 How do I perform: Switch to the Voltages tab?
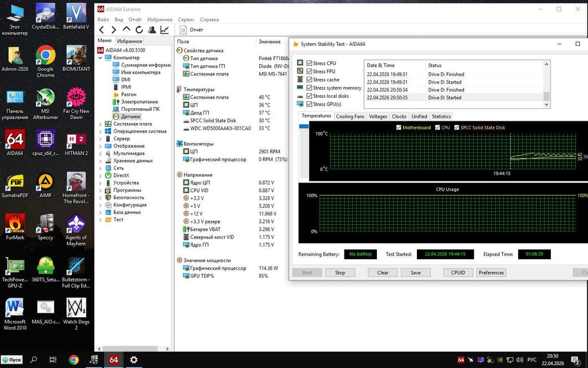point(377,117)
